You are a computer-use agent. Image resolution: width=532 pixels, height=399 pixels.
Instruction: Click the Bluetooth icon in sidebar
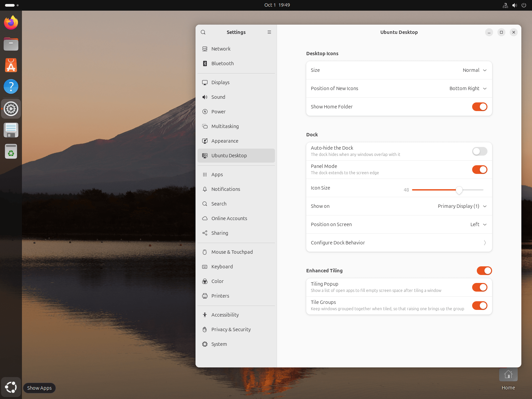tap(205, 64)
